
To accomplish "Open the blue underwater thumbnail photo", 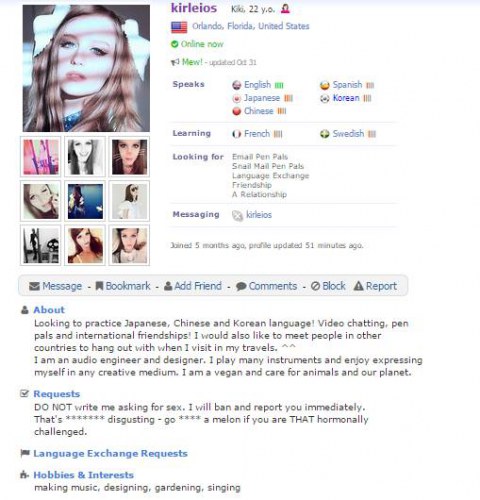I will click(x=85, y=201).
